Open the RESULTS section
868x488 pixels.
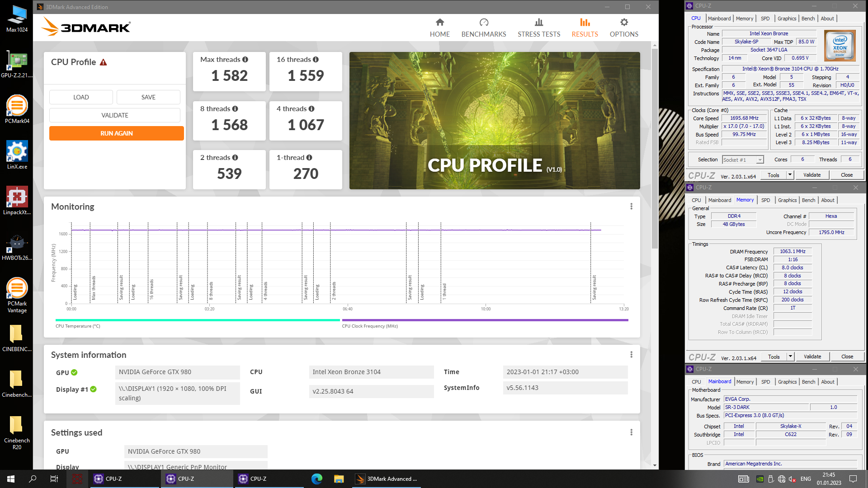[585, 28]
